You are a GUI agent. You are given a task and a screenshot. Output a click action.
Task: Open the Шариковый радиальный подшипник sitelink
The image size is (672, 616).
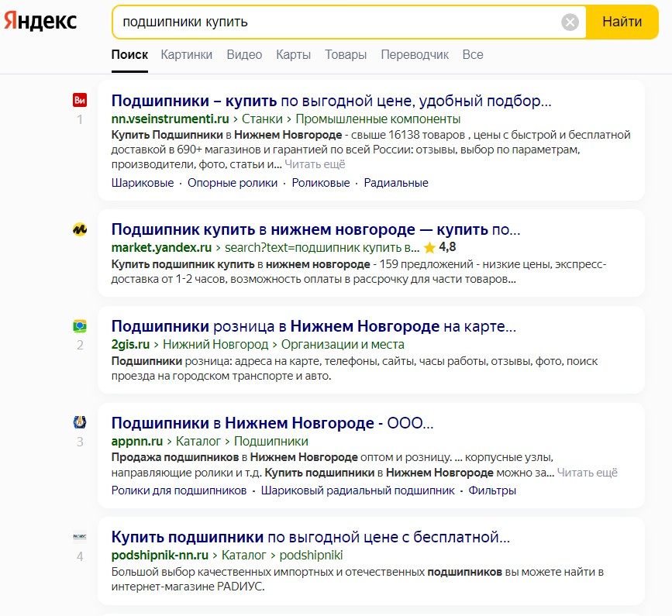click(358, 490)
